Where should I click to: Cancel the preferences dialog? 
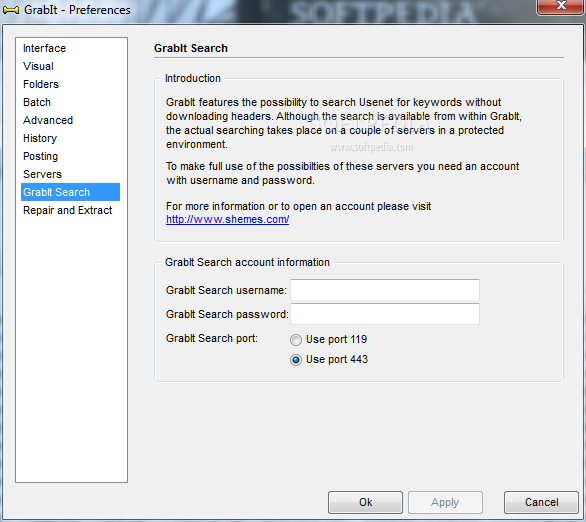[541, 502]
